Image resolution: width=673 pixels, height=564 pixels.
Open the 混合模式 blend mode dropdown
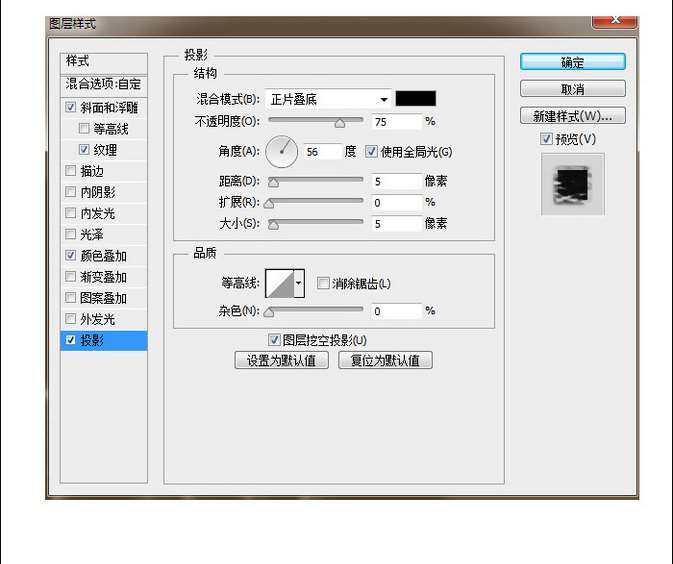(x=328, y=99)
